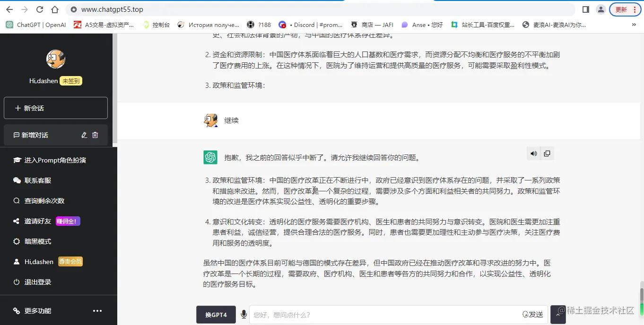
Task: Click the sidebar scrollbar
Action: click(115, 88)
